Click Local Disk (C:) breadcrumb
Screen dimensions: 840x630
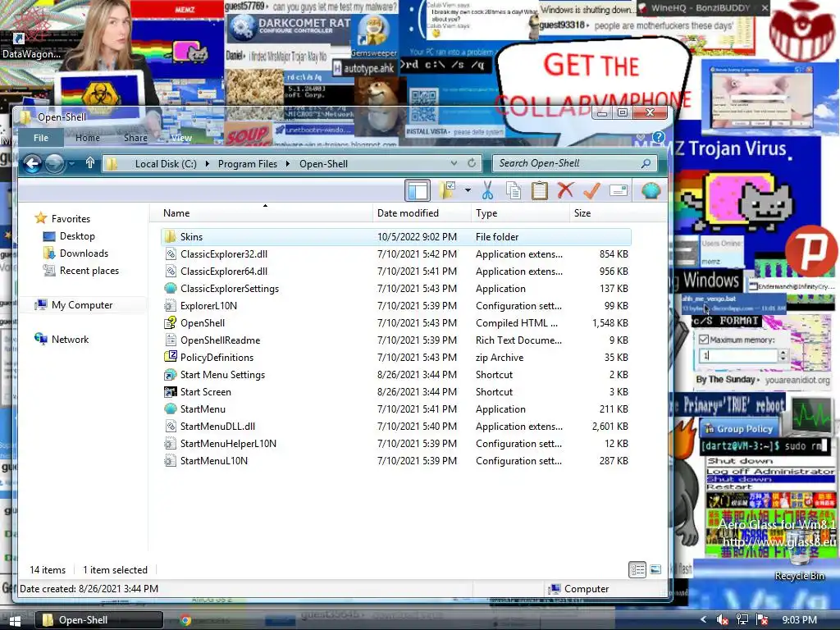pyautogui.click(x=166, y=163)
